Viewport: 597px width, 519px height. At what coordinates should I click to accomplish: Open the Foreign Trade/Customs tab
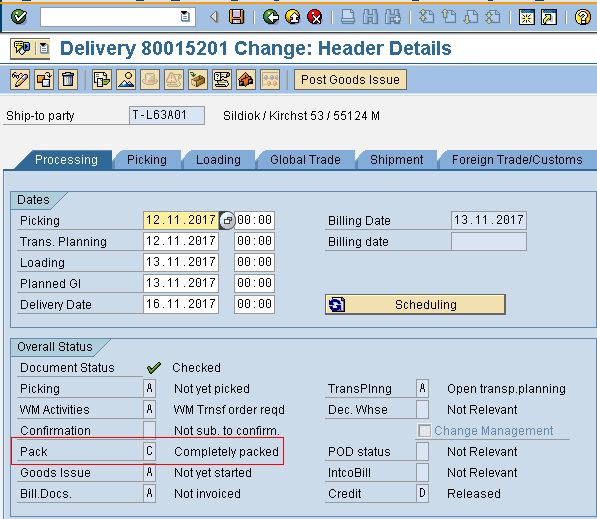(x=517, y=160)
